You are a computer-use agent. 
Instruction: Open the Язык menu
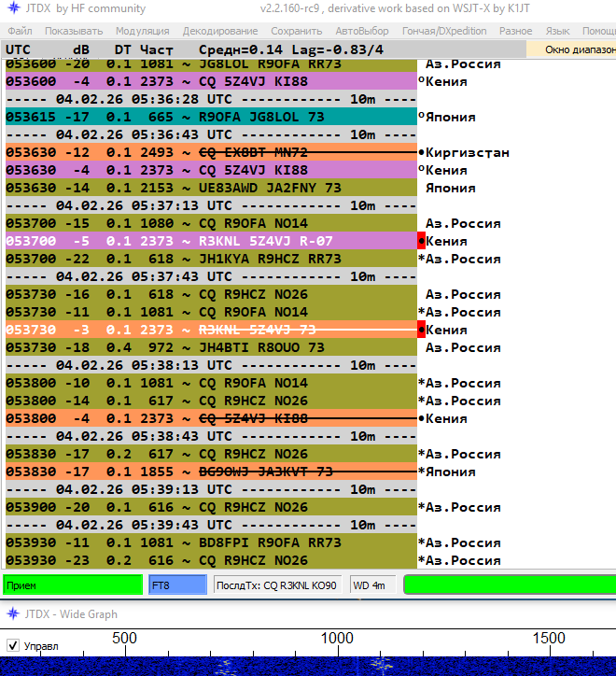point(557,31)
